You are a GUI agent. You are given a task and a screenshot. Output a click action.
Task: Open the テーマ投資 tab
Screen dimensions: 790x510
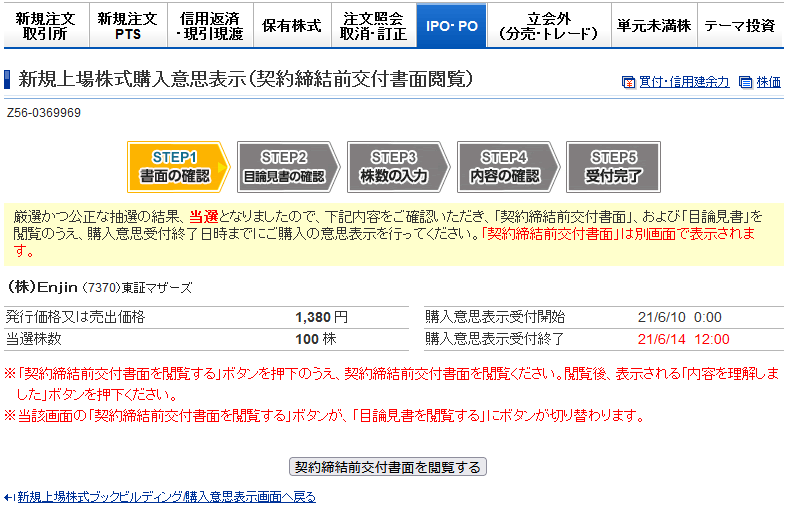[739, 26]
